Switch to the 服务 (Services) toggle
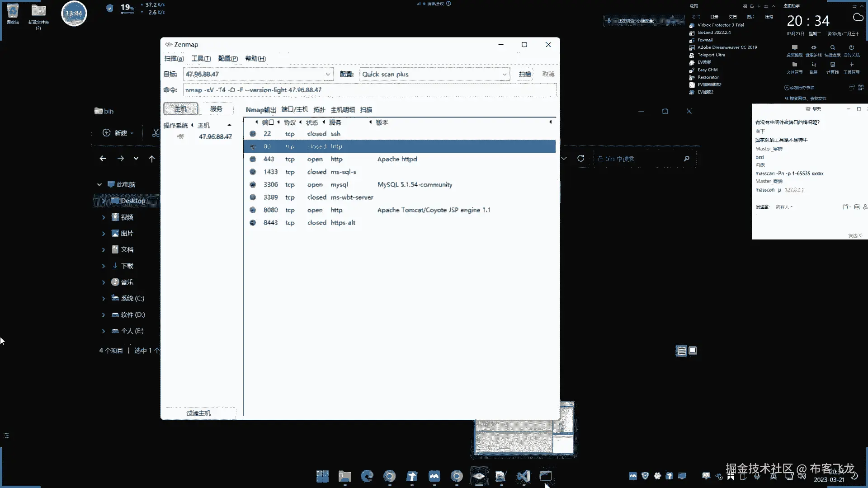 pos(216,109)
